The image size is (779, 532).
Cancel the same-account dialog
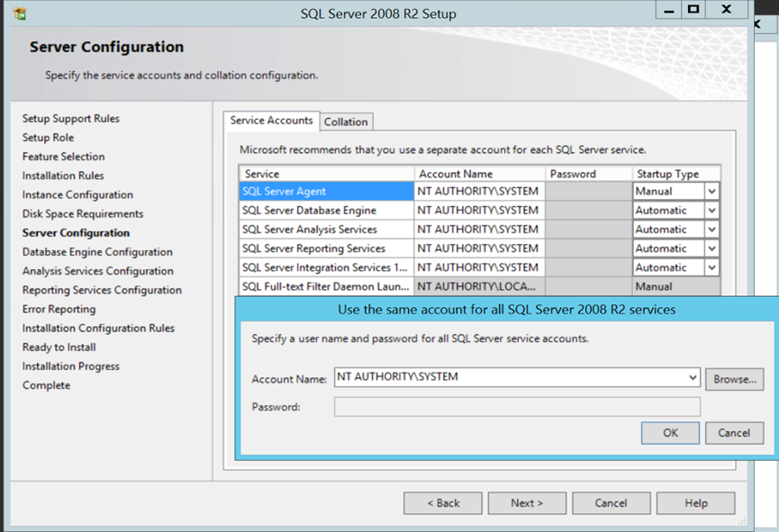pos(734,433)
